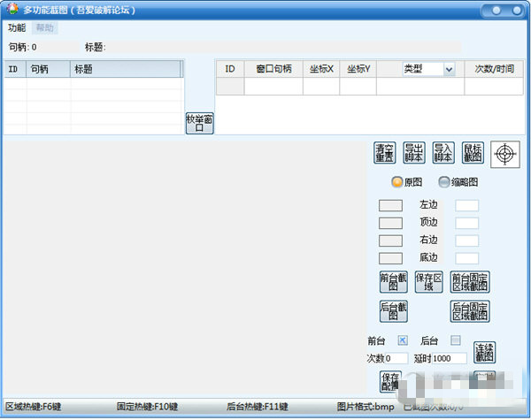
Task: Click the white input field beside 左边
Action: 466,205
